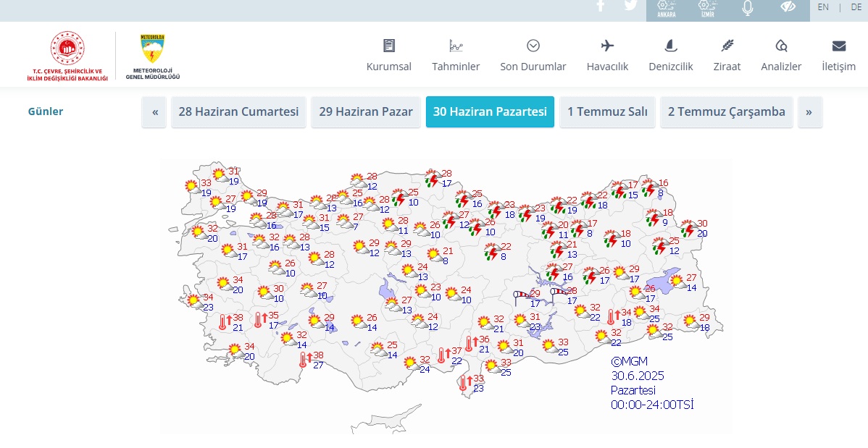
Task: Select the 28 Haziran Cumartesi tab
Action: point(238,111)
